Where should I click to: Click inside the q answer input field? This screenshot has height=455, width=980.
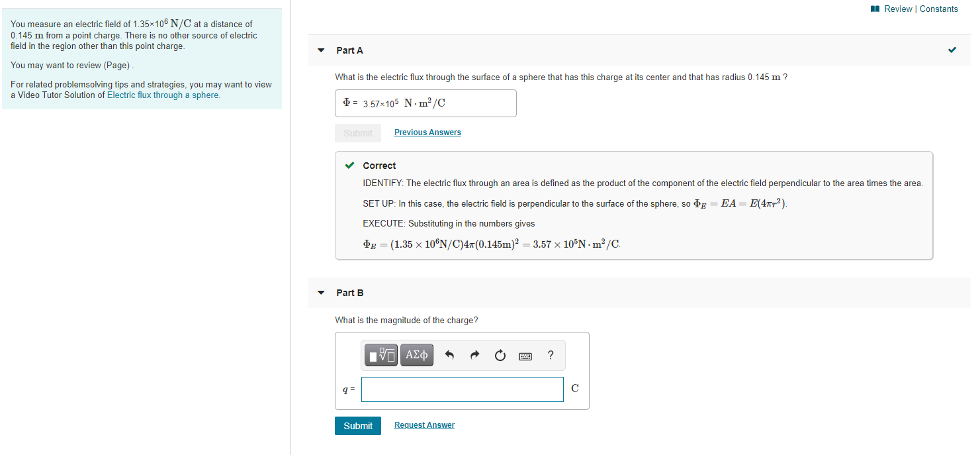coord(462,389)
